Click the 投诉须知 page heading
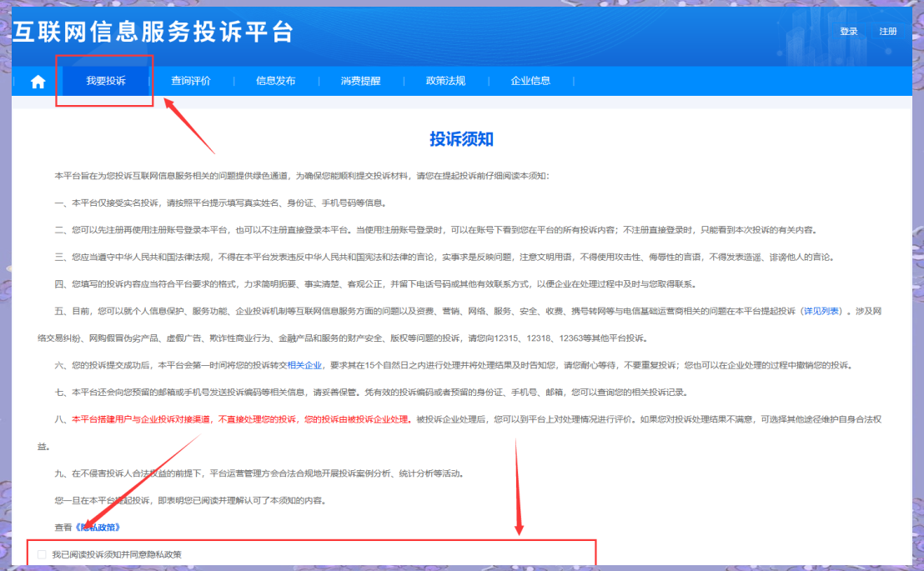924x571 pixels. tap(461, 138)
